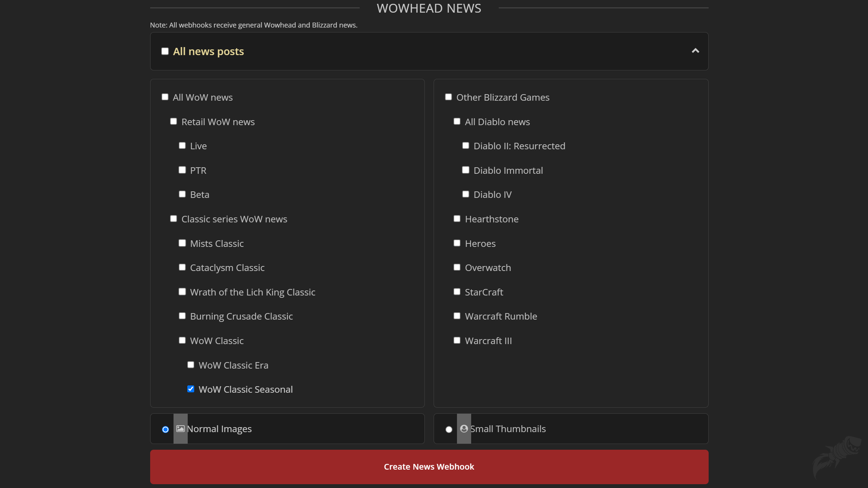Enable Retail WoW news

click(173, 121)
